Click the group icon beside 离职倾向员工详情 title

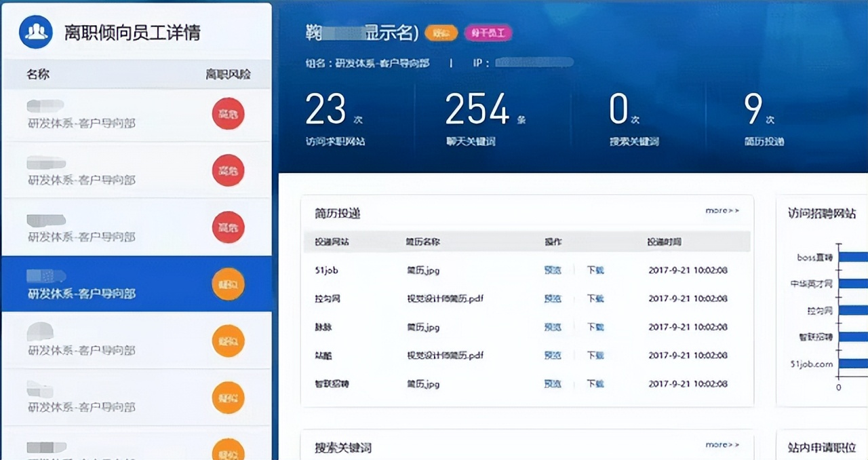point(37,30)
